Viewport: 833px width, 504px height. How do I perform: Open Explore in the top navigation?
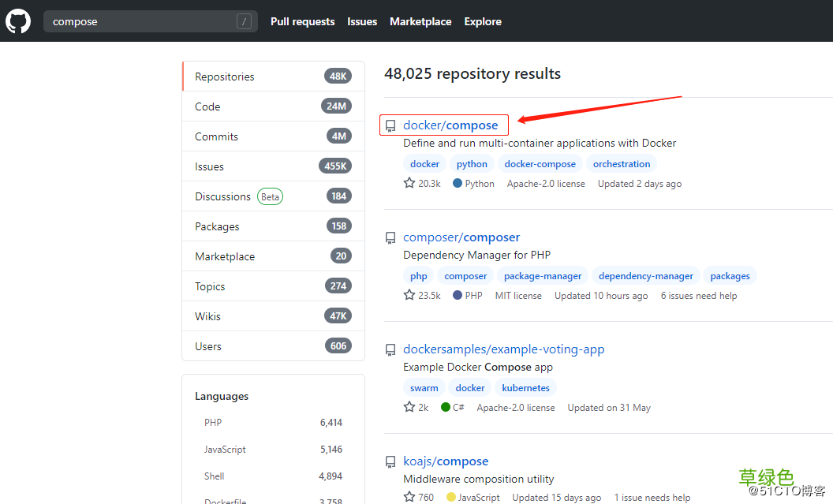pos(483,22)
